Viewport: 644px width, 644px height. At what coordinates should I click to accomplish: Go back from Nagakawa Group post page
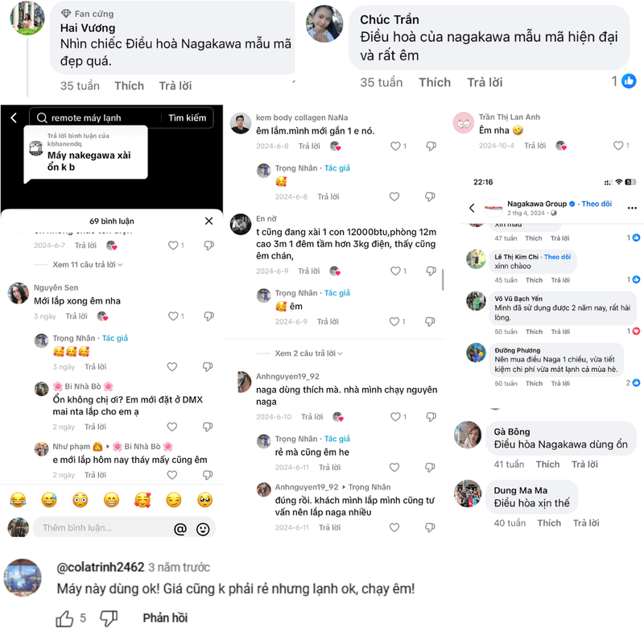472,208
